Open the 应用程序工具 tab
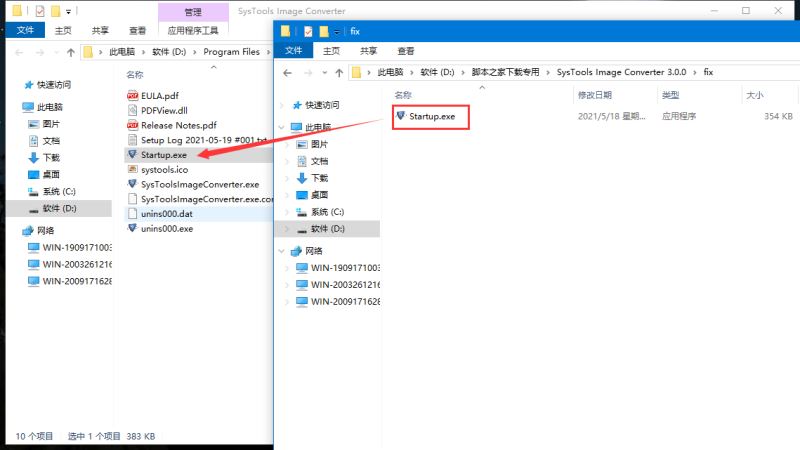800x450 pixels. pos(193,30)
